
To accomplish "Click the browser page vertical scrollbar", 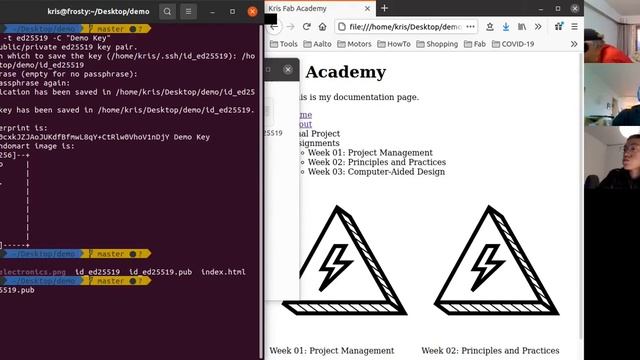I will pyautogui.click(x=581, y=196).
